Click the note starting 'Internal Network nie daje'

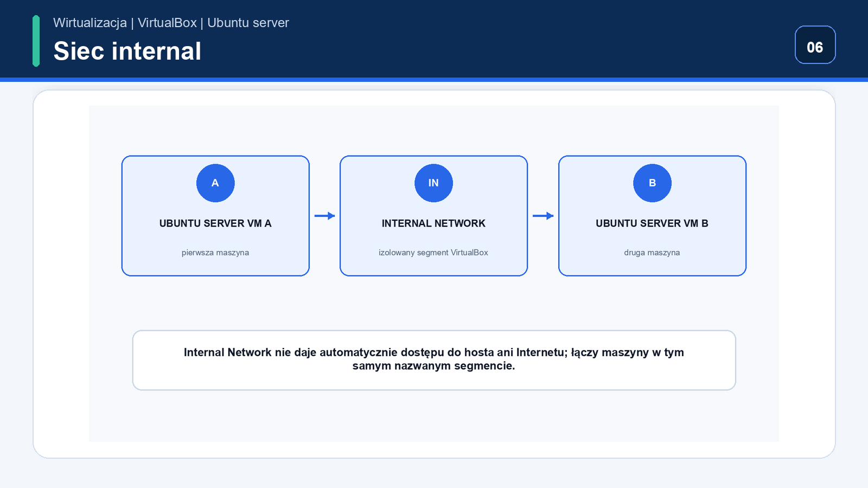click(x=434, y=359)
